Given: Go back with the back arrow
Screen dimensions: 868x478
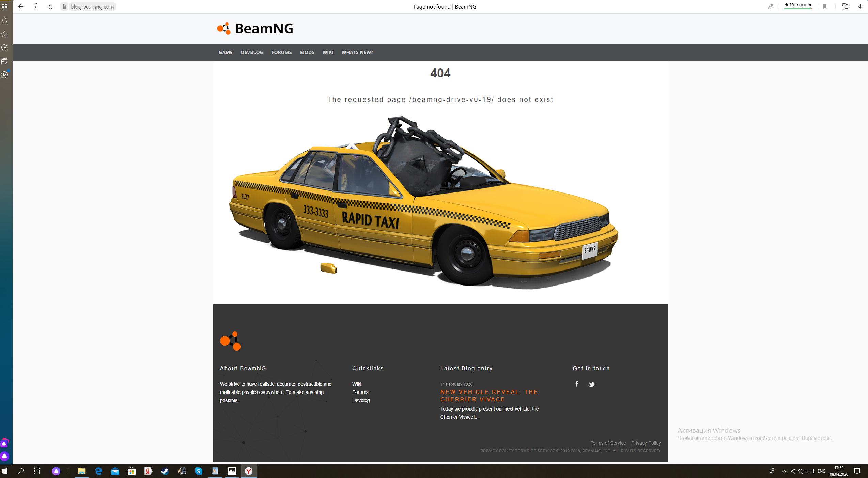Looking at the screenshot, I should point(21,6).
